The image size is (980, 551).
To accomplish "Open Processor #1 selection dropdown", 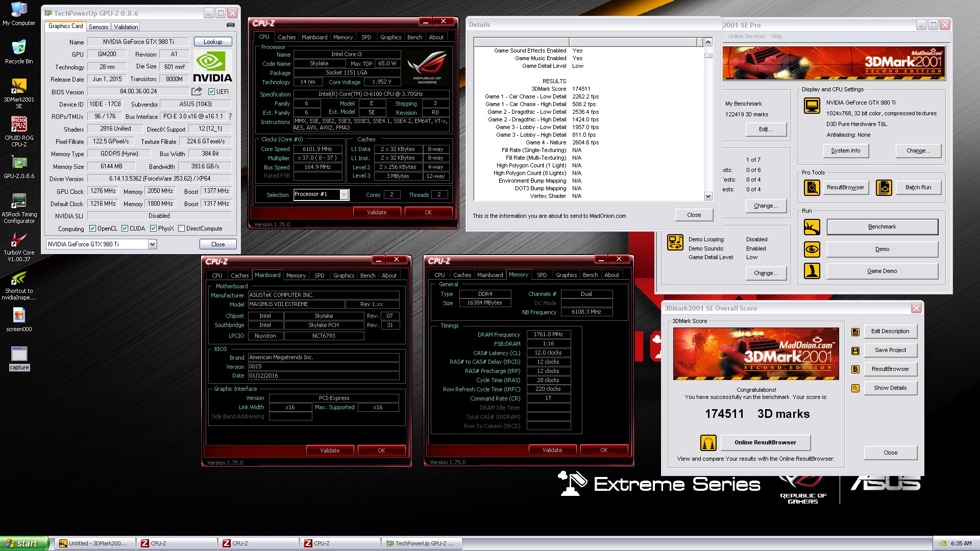I will coord(345,194).
